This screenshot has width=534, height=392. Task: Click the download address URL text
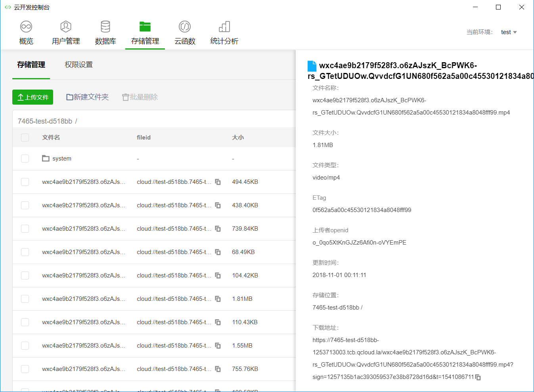pyautogui.click(x=413, y=358)
